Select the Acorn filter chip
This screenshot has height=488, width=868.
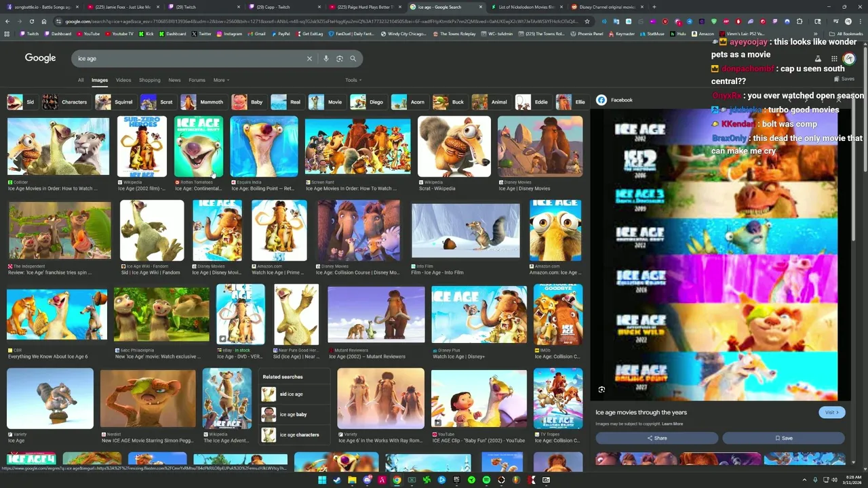(408, 102)
